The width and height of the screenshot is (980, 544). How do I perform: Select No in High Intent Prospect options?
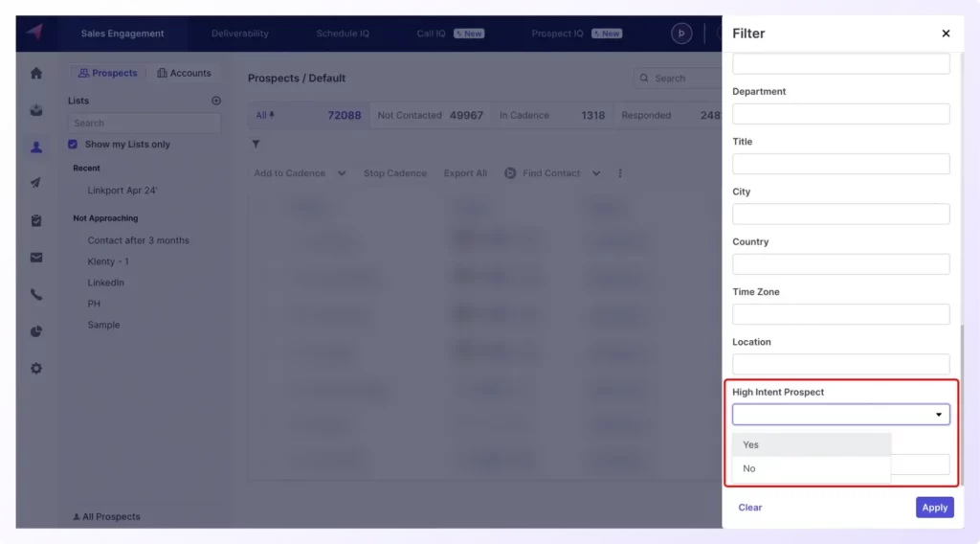(x=812, y=468)
